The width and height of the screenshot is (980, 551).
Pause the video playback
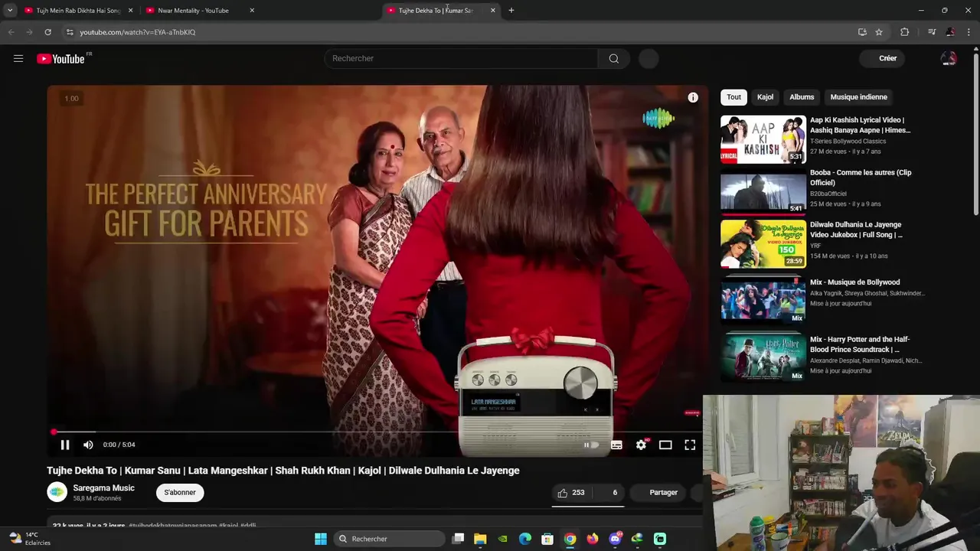tap(65, 445)
